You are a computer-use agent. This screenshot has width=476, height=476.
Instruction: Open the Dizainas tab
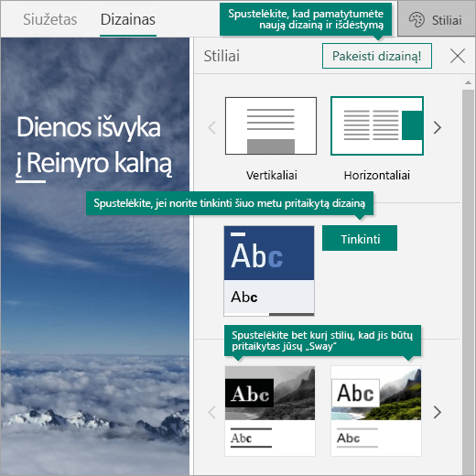(128, 19)
